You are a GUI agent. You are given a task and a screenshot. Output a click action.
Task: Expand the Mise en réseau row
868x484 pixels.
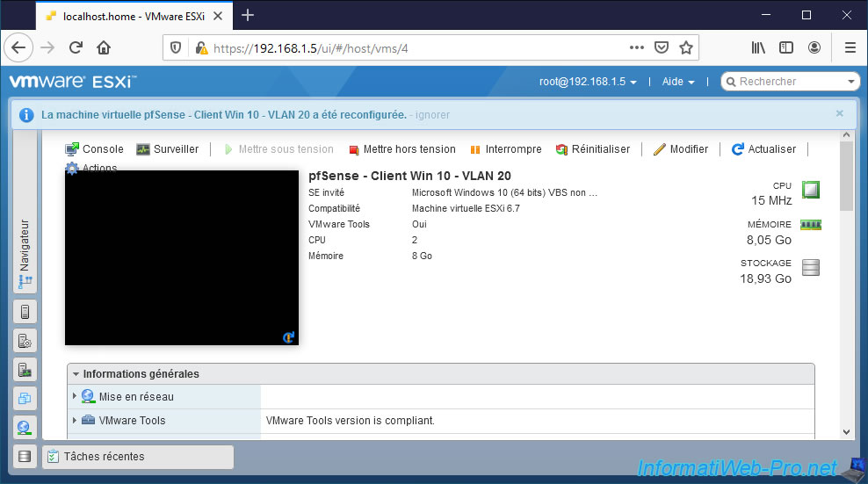(74, 396)
